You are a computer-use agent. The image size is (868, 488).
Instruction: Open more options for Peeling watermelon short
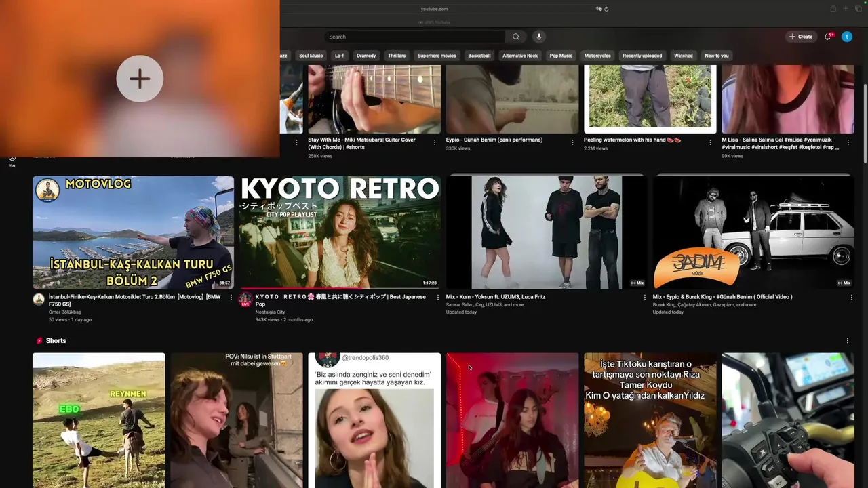click(x=710, y=142)
